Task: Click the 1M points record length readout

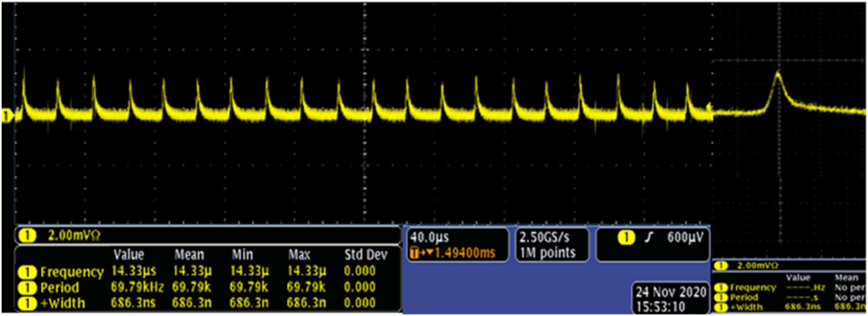Action: pyautogui.click(x=548, y=253)
